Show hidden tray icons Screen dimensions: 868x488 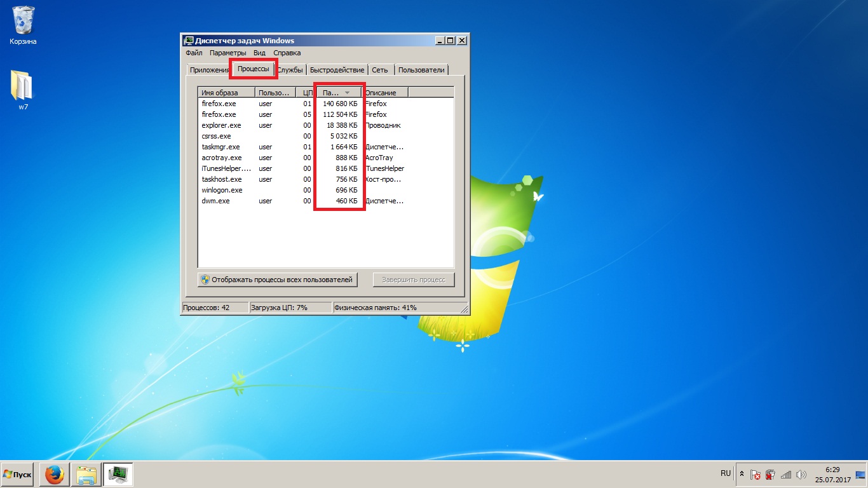click(742, 475)
